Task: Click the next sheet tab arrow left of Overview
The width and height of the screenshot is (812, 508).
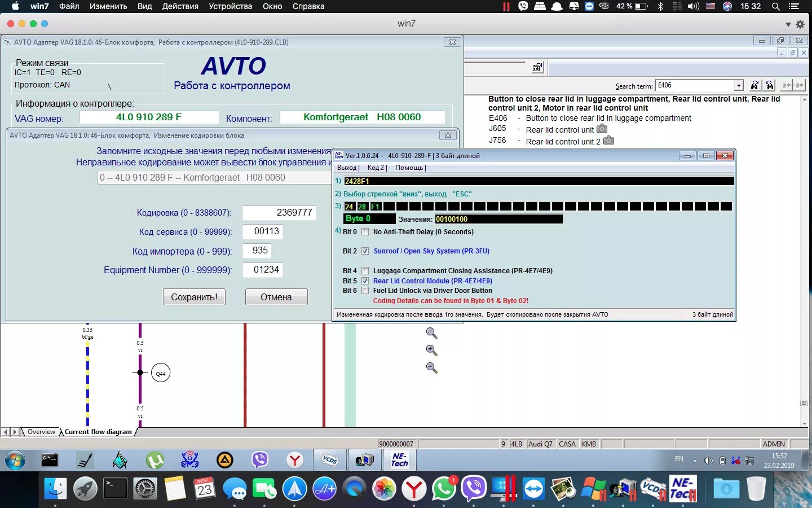Action: (15, 432)
